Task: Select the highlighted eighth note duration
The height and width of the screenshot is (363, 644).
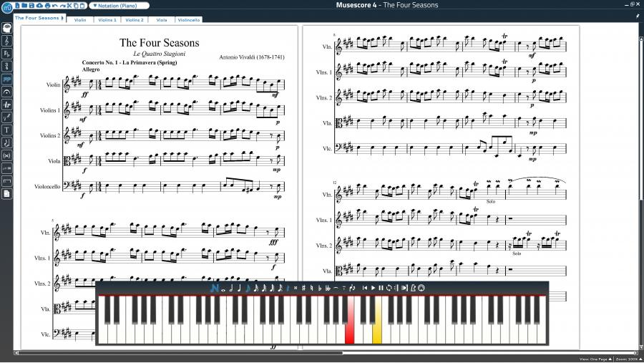Action: point(248,288)
